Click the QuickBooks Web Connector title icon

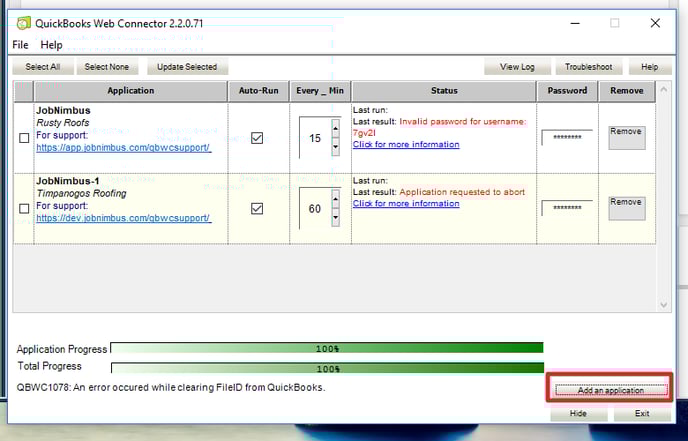[24, 23]
